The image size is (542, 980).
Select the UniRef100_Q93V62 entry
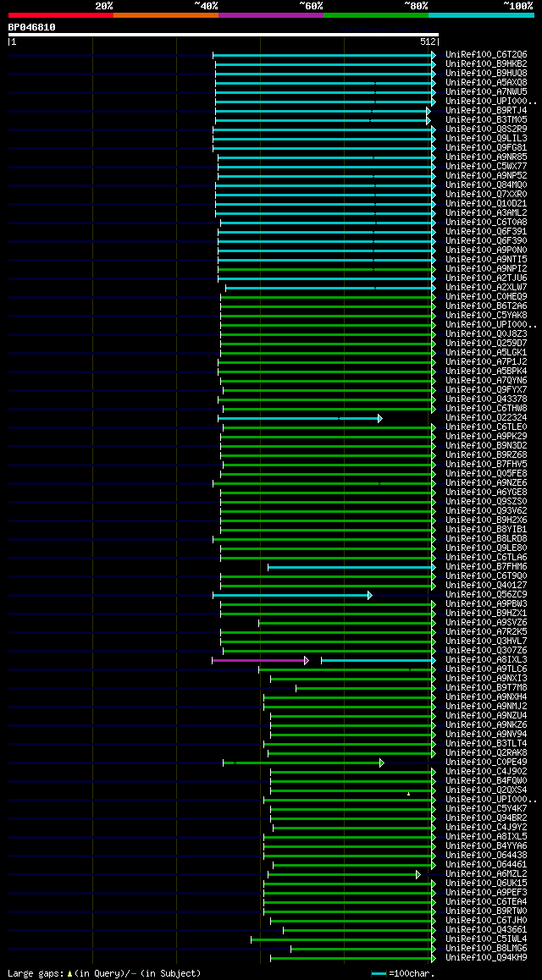[x=486, y=510]
